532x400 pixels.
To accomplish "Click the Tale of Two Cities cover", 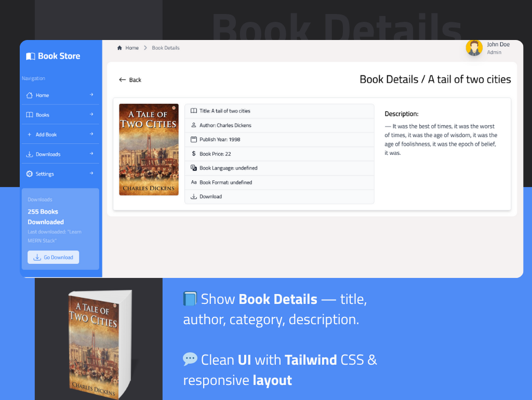I will coord(149,150).
